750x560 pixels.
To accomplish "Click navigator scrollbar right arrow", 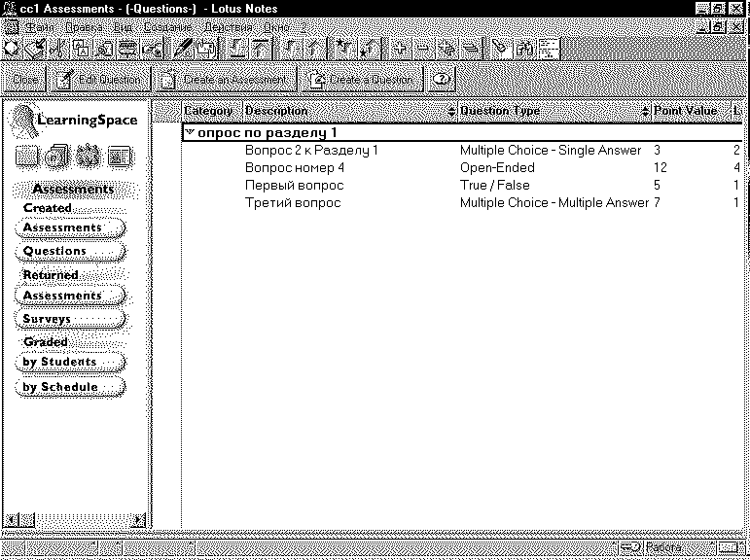I will [138, 520].
